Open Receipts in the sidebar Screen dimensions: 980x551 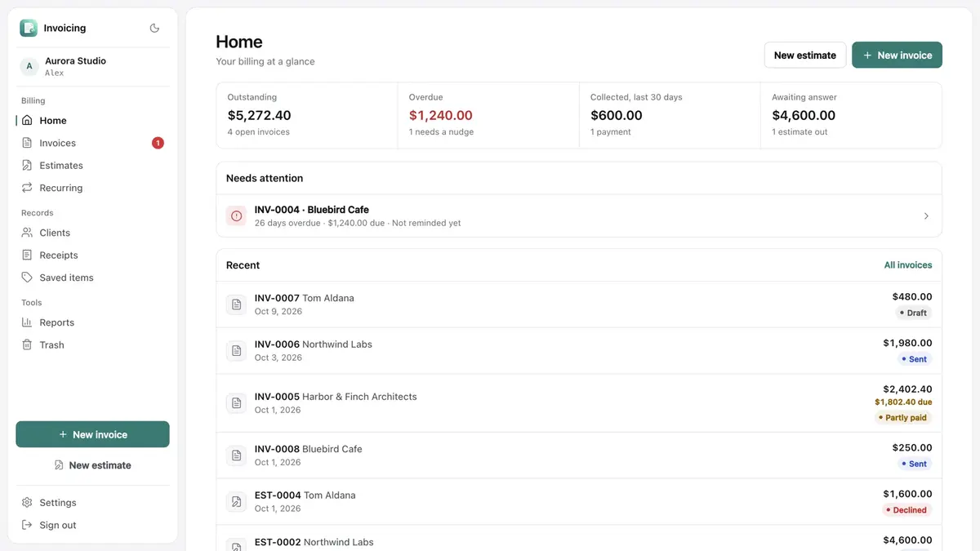pyautogui.click(x=92, y=255)
